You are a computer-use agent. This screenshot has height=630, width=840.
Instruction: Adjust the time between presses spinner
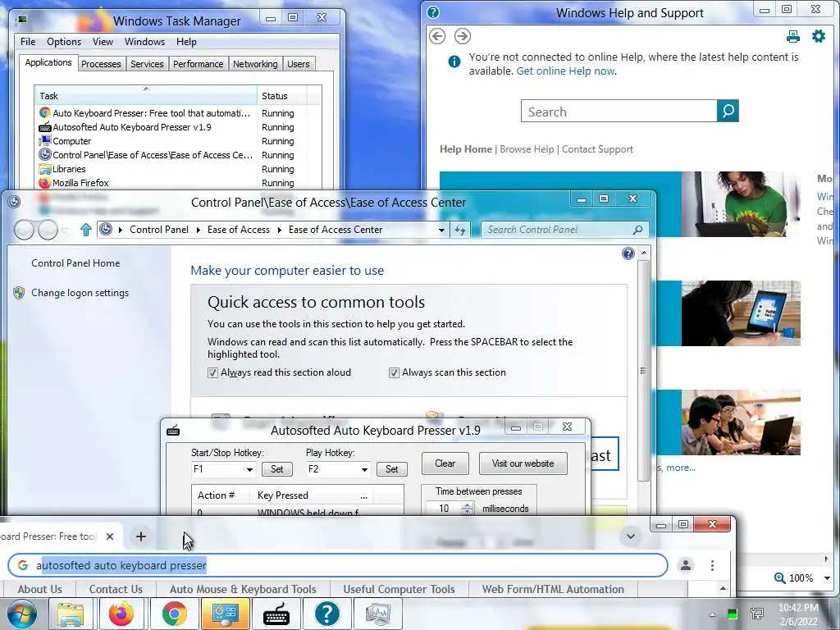click(467, 509)
